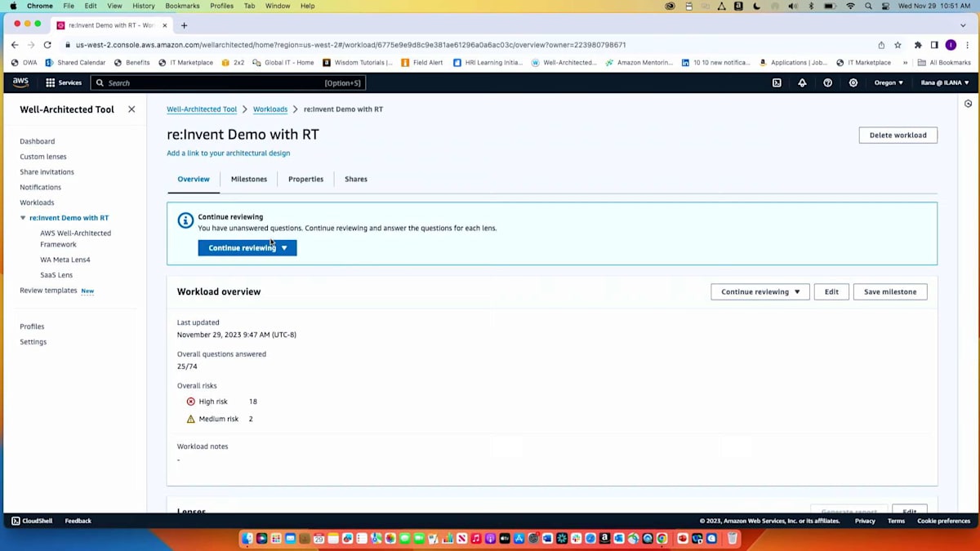Open Settings in the sidebar

33,342
